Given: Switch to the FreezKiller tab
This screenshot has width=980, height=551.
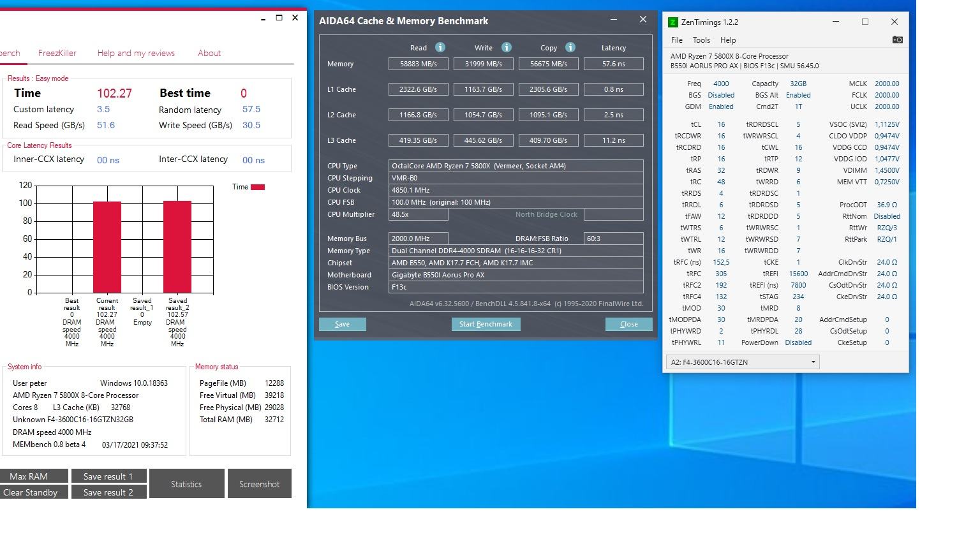Looking at the screenshot, I should click(x=57, y=53).
